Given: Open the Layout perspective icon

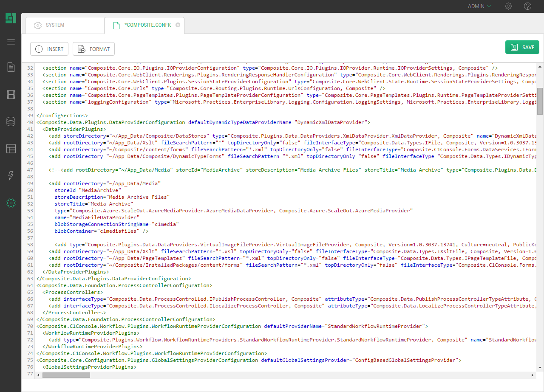Looking at the screenshot, I should [11, 149].
